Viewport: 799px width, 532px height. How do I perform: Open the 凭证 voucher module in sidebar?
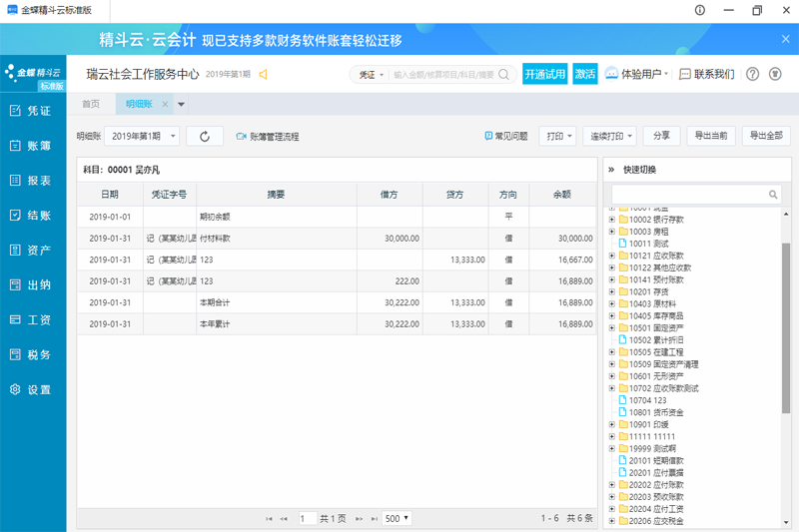point(31,111)
